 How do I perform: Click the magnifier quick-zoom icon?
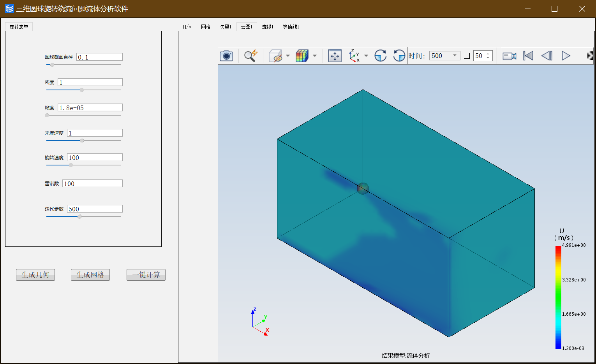pos(251,56)
